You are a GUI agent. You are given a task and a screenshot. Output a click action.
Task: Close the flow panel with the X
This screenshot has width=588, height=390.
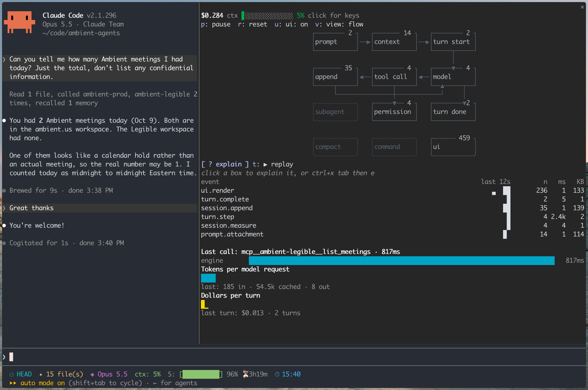click(582, 7)
